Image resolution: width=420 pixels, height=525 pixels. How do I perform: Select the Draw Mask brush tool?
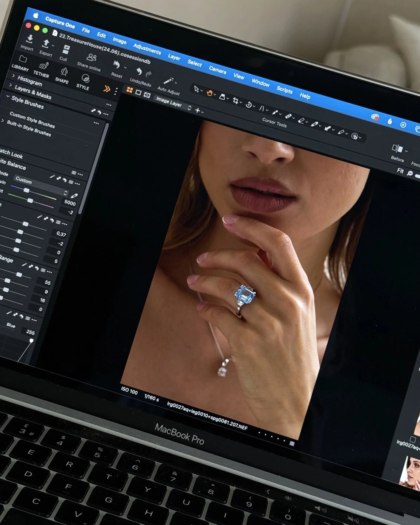(x=275, y=112)
